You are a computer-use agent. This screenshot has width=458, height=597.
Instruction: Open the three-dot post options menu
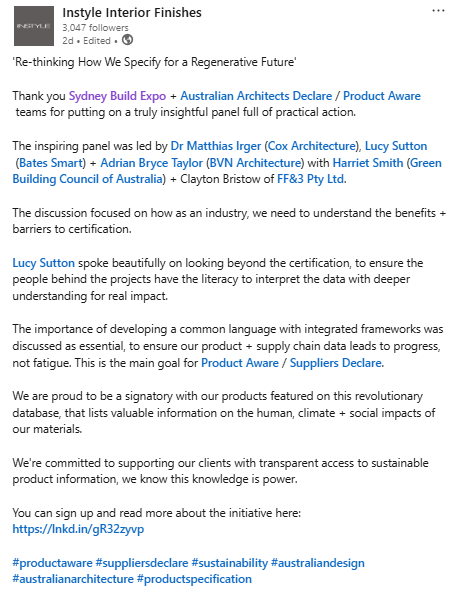pos(438,11)
